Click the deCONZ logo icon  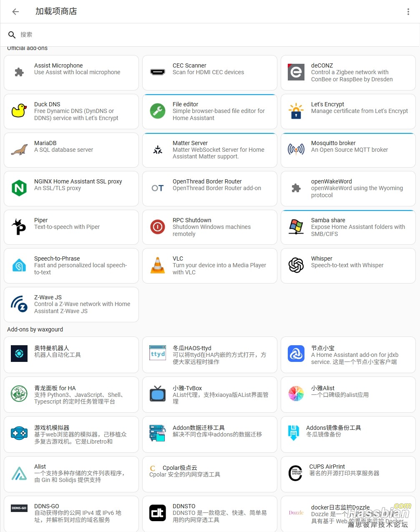(296, 72)
